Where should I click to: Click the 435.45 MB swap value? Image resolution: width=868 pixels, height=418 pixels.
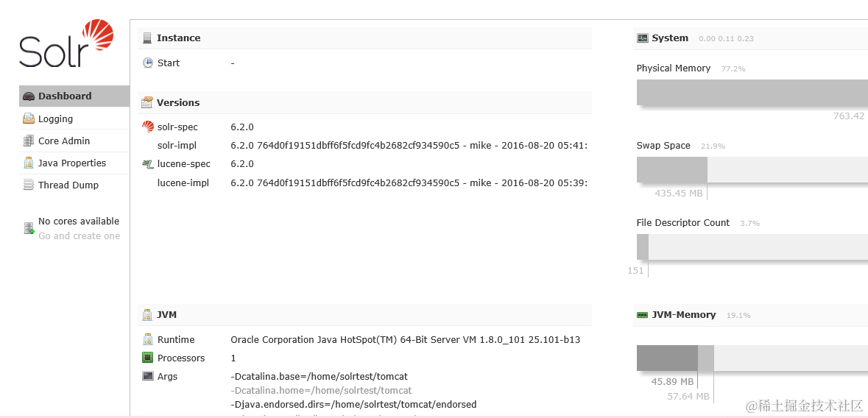[x=678, y=194]
